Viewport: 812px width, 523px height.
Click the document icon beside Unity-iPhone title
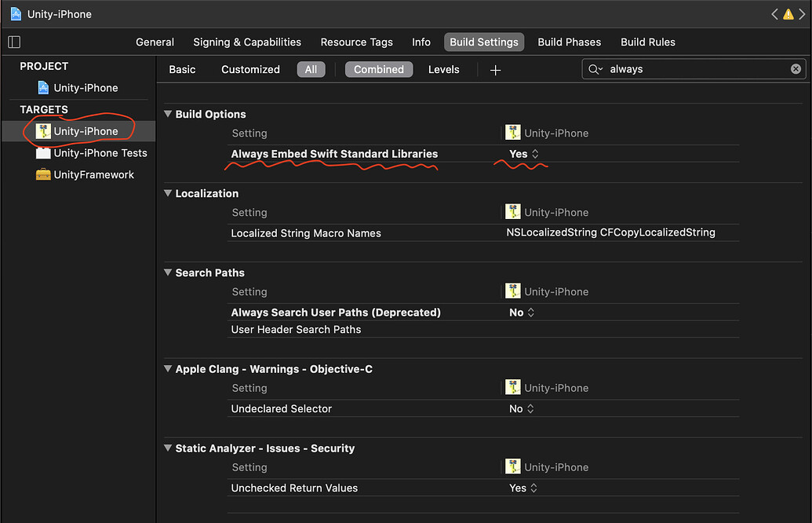16,13
